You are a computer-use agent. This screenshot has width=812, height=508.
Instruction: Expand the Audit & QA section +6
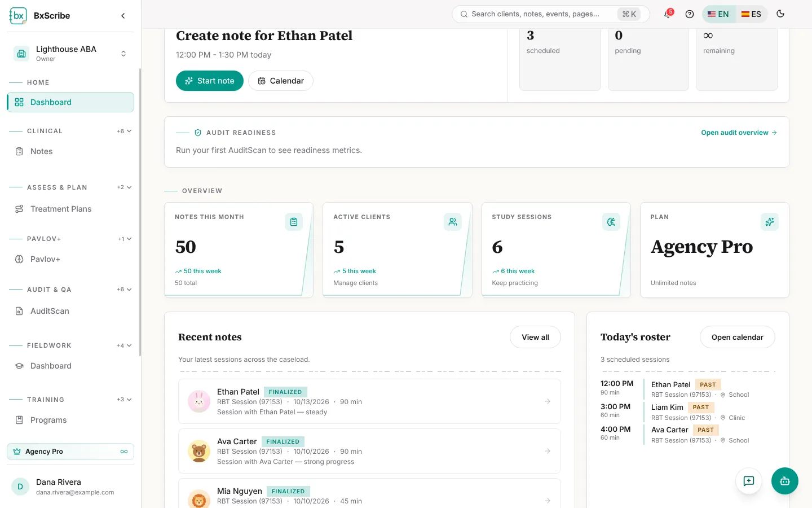[125, 290]
